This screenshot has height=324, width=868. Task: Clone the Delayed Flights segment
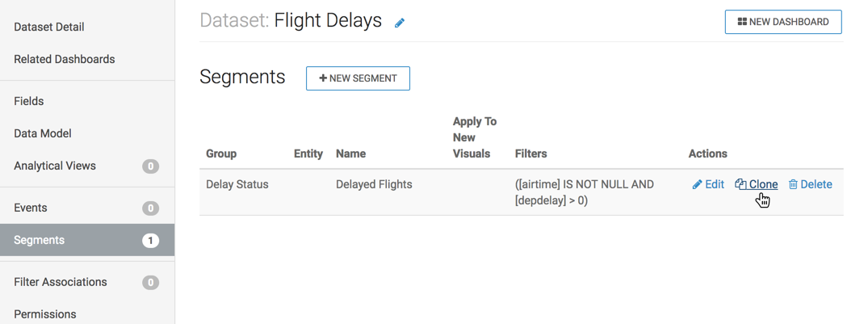point(757,184)
